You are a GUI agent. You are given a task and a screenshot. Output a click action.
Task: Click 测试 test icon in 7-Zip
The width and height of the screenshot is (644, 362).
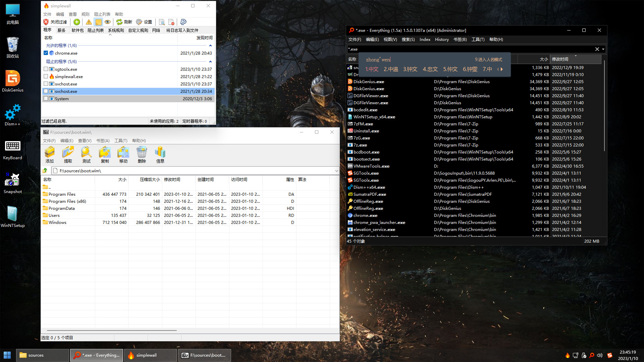tap(87, 155)
